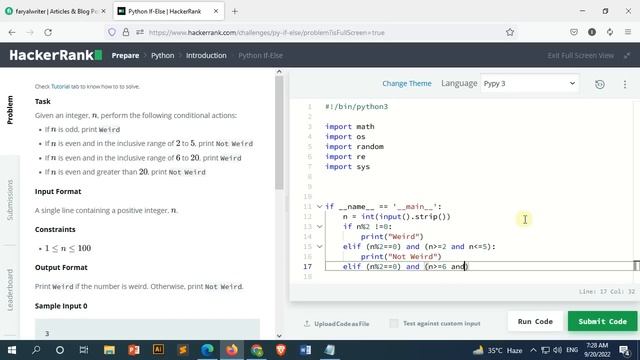The height and width of the screenshot is (360, 640).
Task: Go to Introduction in the breadcrumb
Action: coord(206,56)
